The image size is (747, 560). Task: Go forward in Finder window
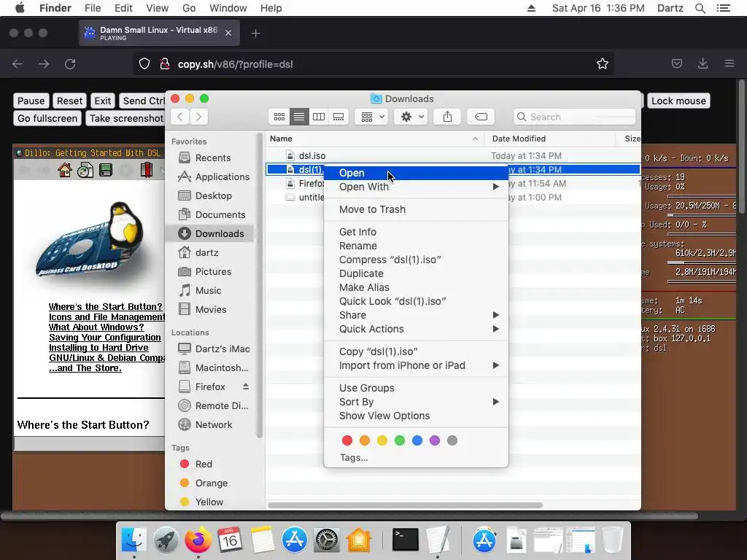(198, 117)
